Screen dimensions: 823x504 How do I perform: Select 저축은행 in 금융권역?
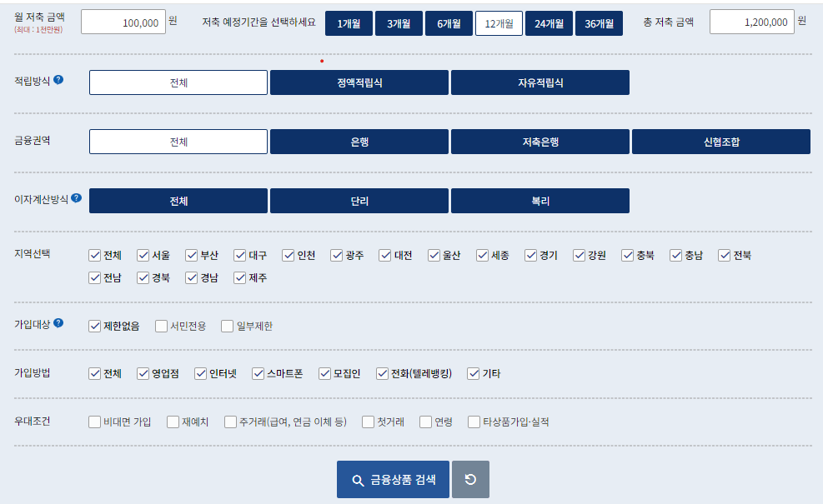pos(539,141)
